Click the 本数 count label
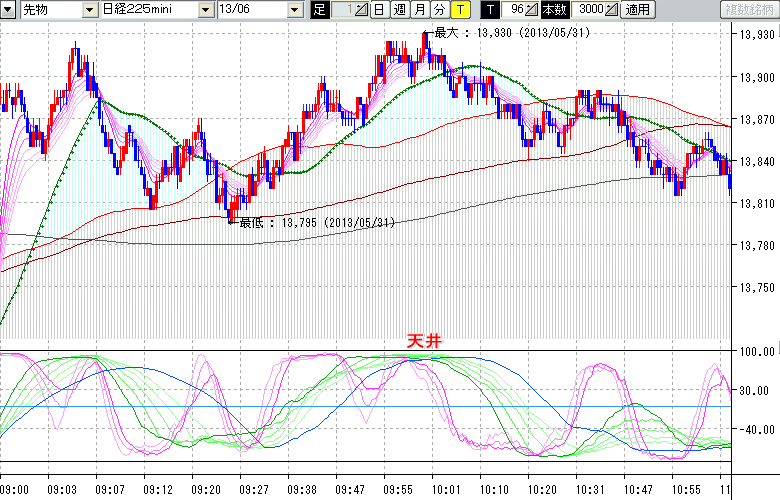Viewport: 780px width, 500px height. coord(554,10)
